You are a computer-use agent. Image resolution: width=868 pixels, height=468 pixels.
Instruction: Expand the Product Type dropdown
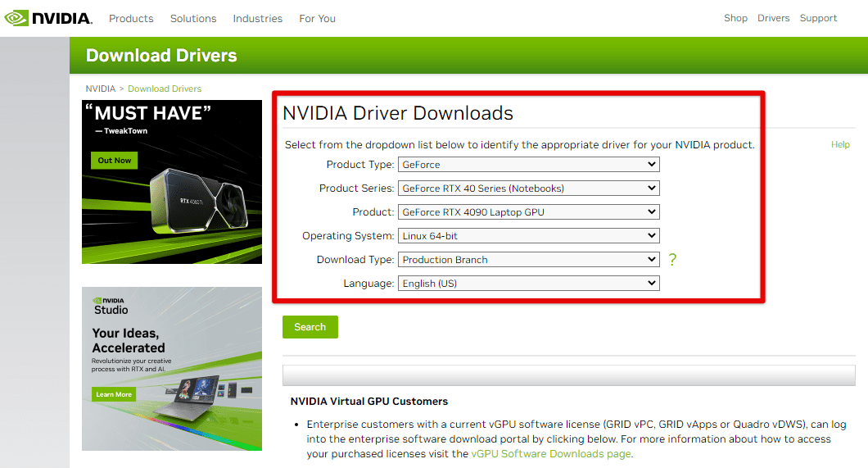529,165
